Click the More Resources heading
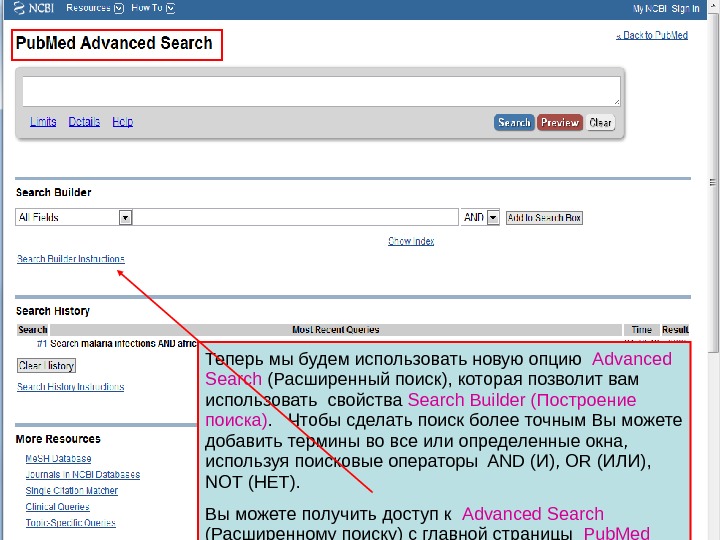This screenshot has width=720, height=540. tap(58, 439)
